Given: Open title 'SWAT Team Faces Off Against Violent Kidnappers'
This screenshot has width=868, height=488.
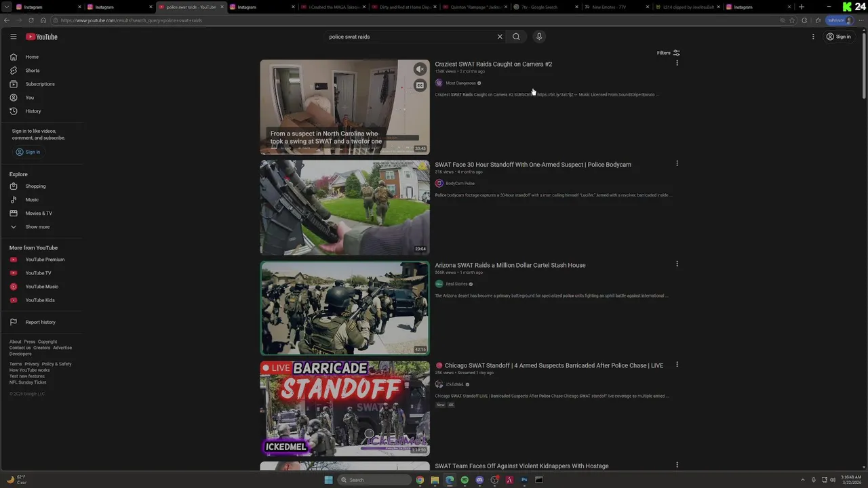Looking at the screenshot, I should pos(521,466).
